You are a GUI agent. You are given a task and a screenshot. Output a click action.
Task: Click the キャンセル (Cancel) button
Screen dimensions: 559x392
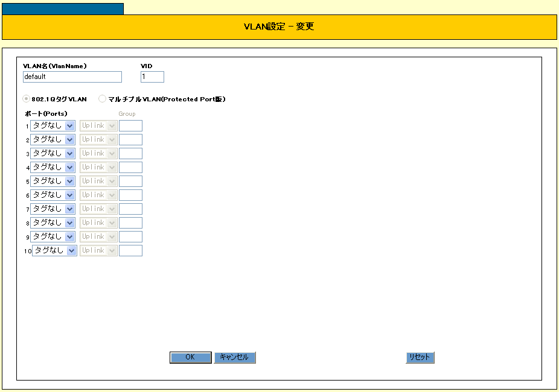235,358
